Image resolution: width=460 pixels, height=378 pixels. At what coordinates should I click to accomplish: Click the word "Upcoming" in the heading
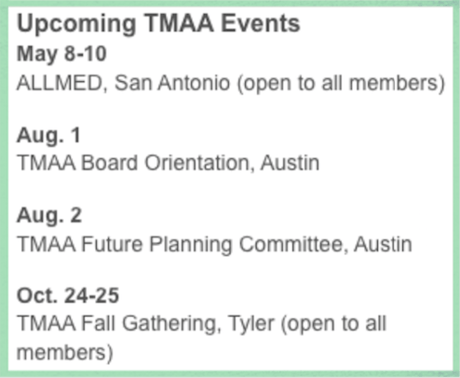coord(77,25)
